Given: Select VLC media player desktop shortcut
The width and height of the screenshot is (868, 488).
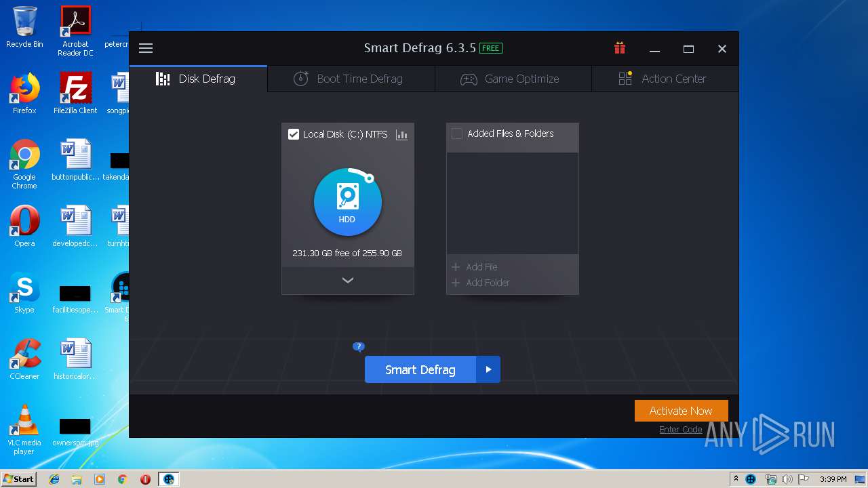Looking at the screenshot, I should click(24, 430).
